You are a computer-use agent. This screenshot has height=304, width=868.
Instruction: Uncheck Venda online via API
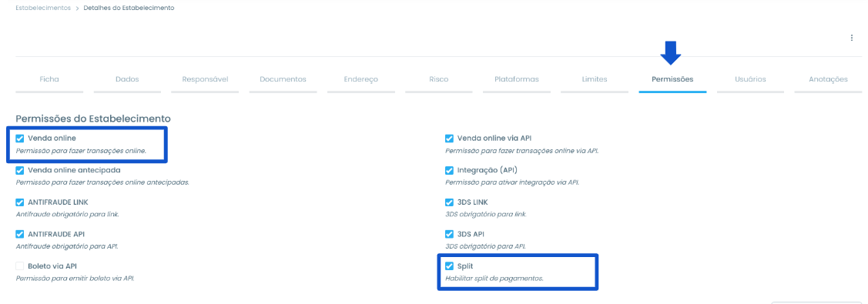(450, 139)
